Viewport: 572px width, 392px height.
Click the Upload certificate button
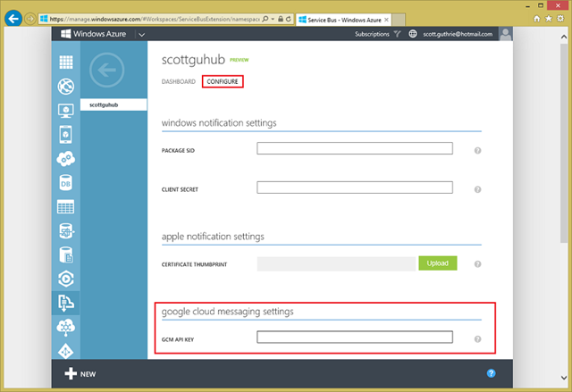tap(438, 263)
